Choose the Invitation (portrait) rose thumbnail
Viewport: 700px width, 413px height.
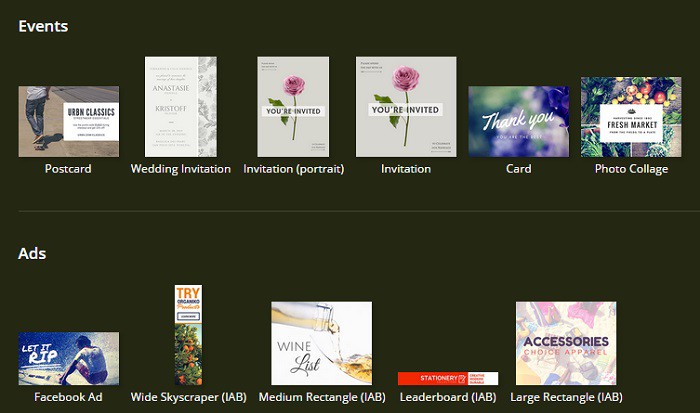point(293,107)
